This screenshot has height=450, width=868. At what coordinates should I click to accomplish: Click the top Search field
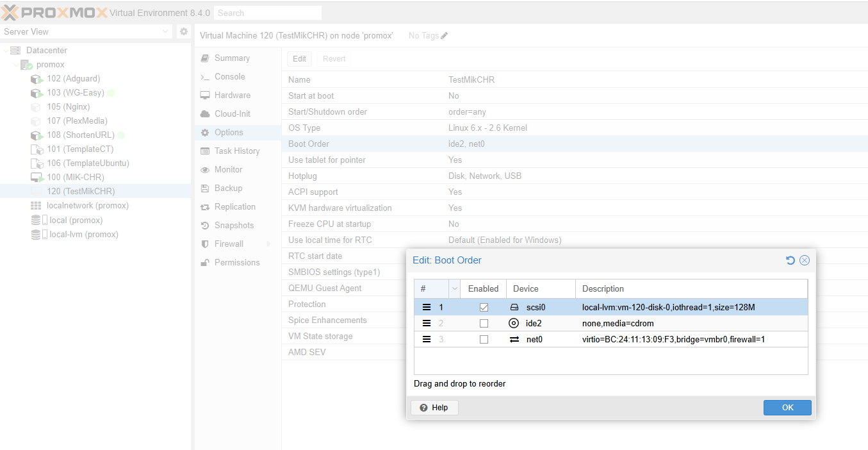click(268, 13)
